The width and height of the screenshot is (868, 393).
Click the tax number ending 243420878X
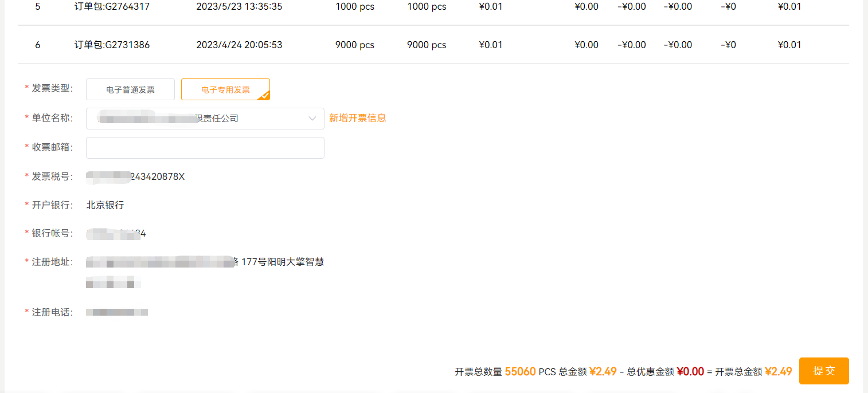point(158,176)
